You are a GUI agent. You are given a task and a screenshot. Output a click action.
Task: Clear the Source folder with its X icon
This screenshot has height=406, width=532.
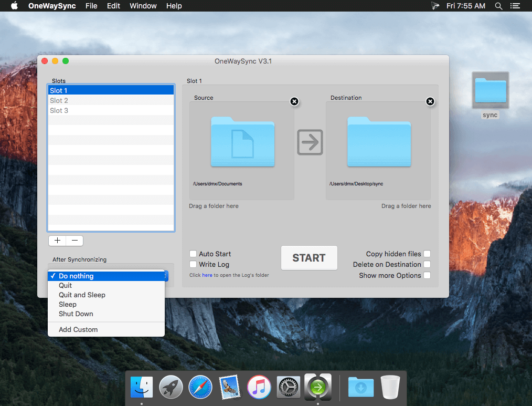[294, 101]
